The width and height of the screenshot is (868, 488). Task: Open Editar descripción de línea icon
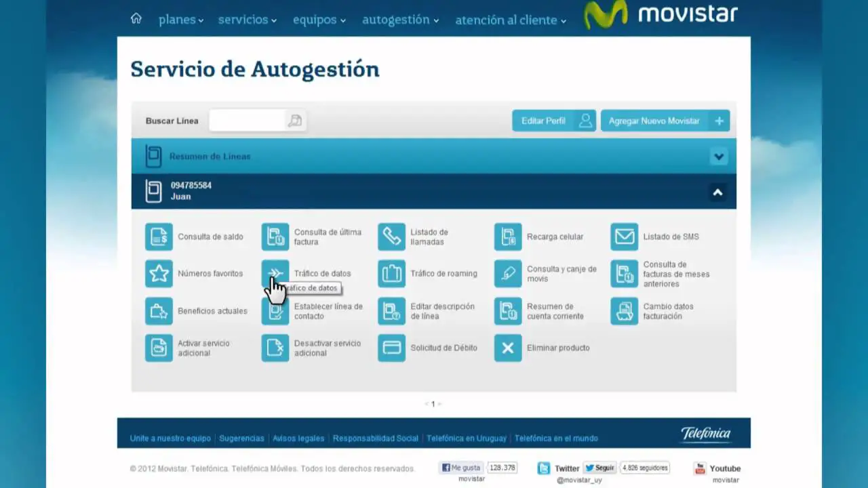pos(391,311)
